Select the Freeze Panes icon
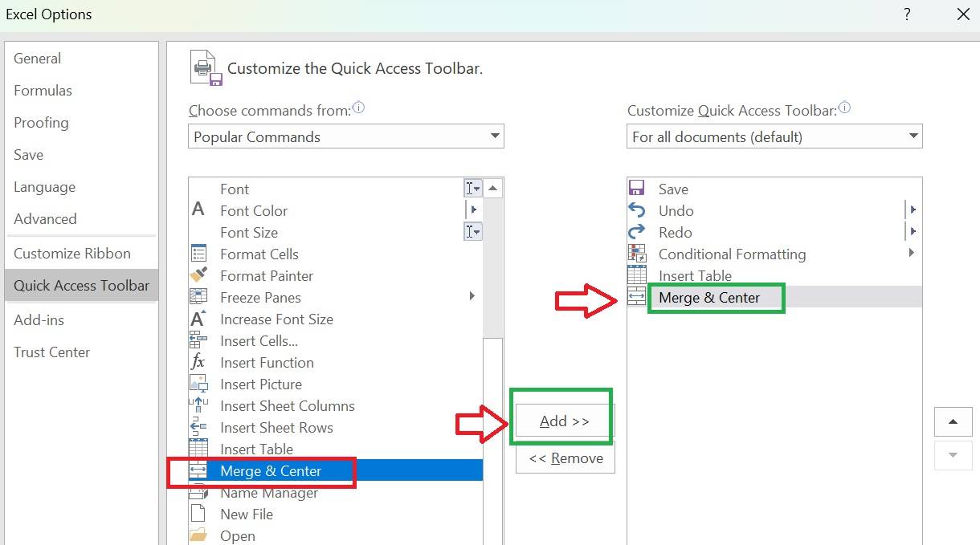Viewport: 980px width, 545px height. coord(198,297)
